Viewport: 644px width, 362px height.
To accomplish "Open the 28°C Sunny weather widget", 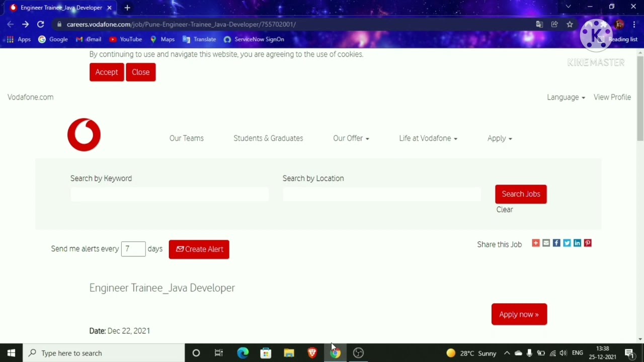I will click(471, 353).
